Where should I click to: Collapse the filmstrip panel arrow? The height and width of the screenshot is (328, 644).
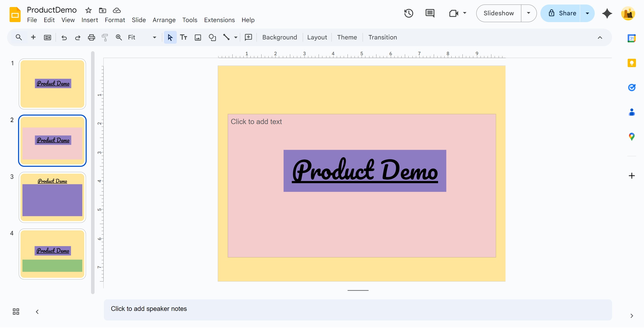coord(37,312)
